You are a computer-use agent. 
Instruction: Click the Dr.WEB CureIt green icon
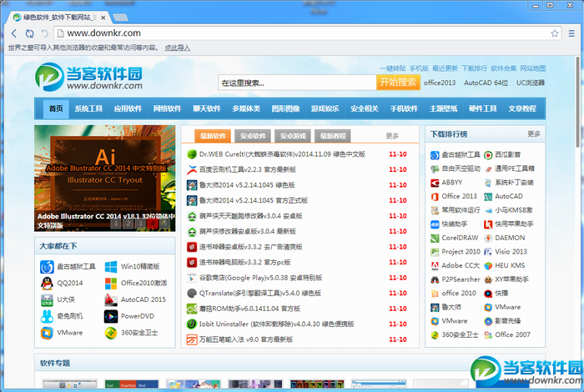pos(192,154)
